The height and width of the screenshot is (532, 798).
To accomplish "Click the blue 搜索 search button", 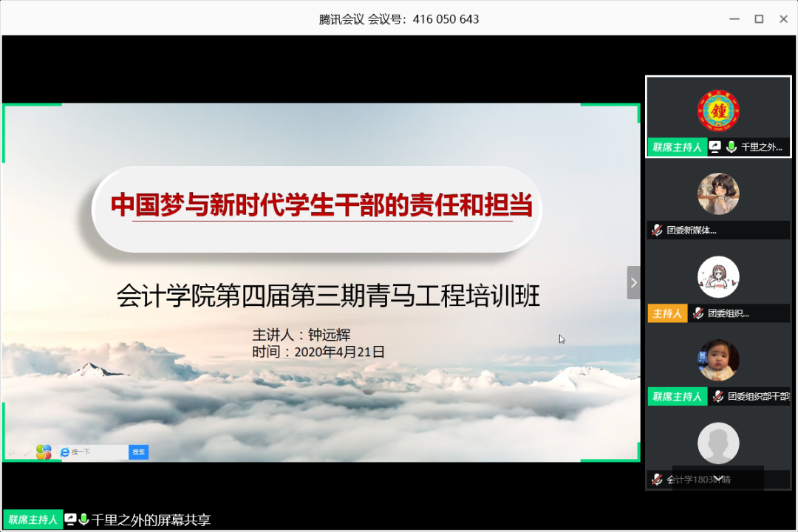I will 138,451.
